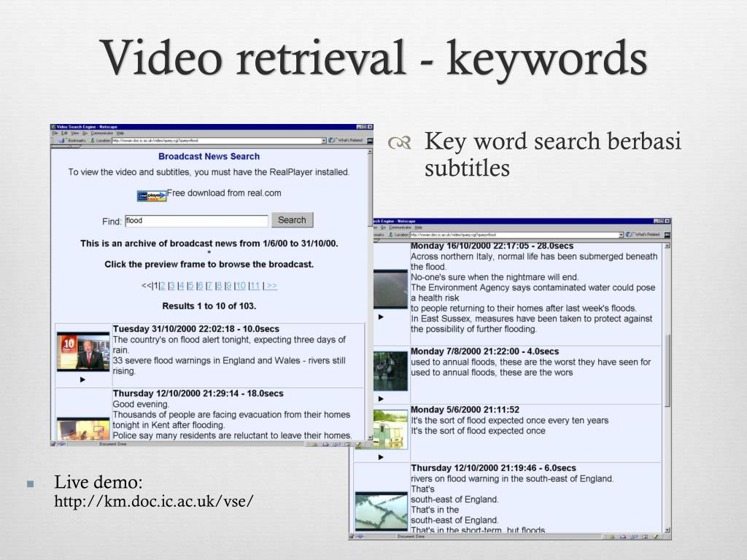Go to next results page with >> link
747x560 pixels.
[271, 286]
